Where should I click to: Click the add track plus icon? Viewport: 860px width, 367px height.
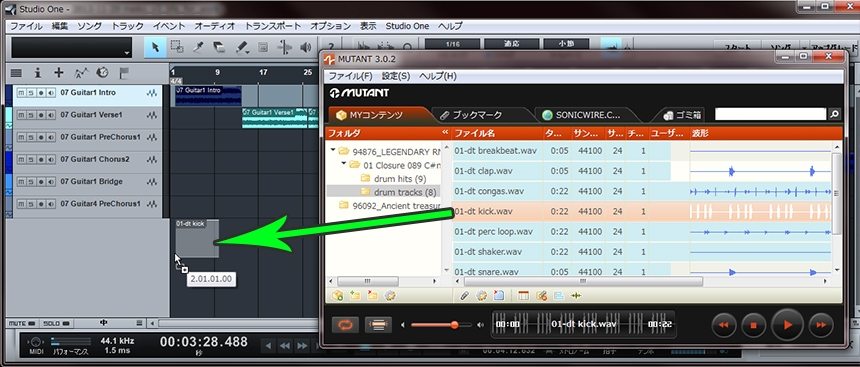[59, 72]
